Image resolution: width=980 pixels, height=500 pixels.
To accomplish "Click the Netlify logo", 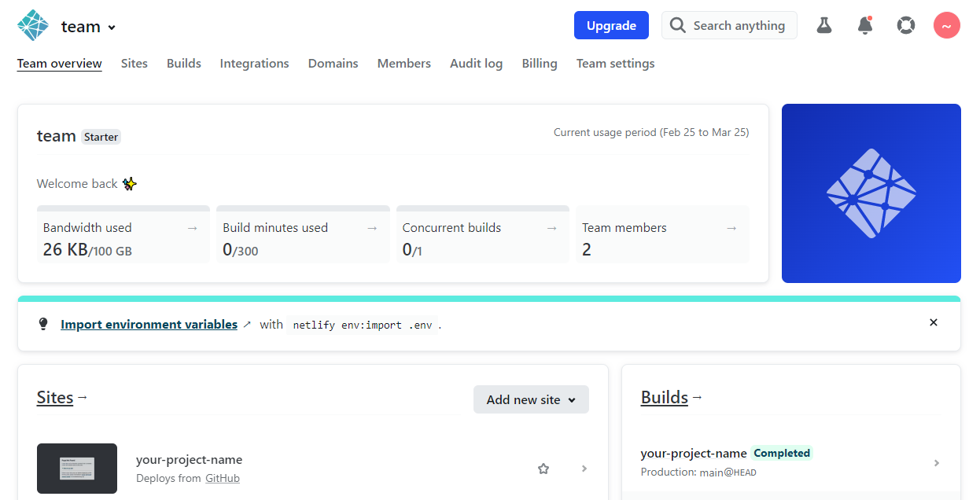I will (x=31, y=25).
